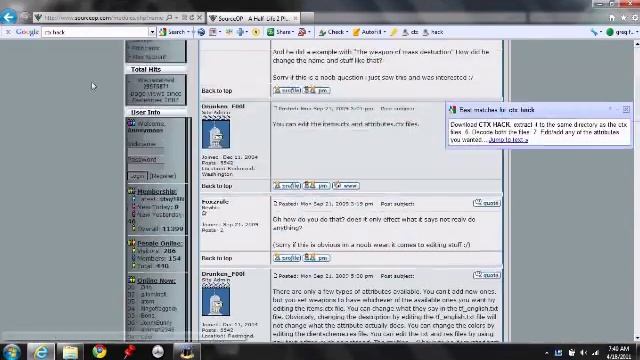This screenshot has width=640, height=360.
Task: Click the volume icon in system tray
Action: pyautogui.click(x=584, y=352)
